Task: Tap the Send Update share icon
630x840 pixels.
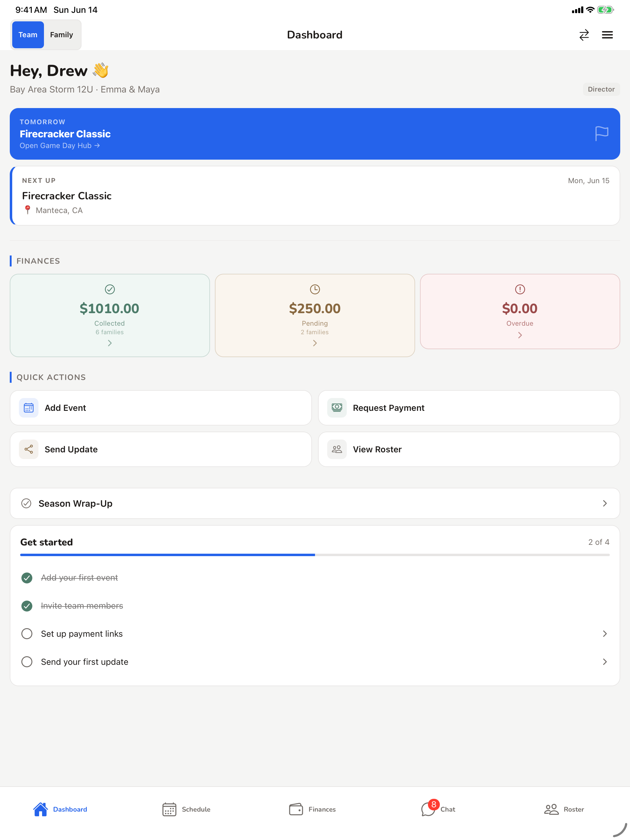Action: coord(28,449)
